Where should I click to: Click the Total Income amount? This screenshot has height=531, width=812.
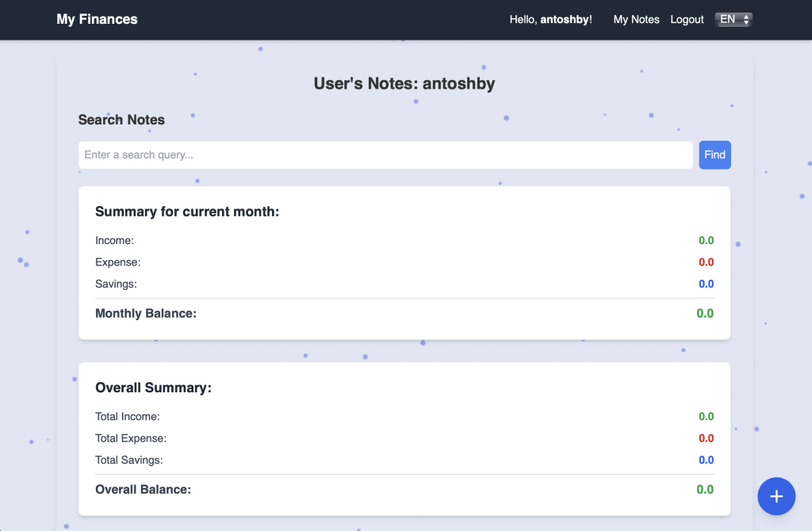(706, 417)
